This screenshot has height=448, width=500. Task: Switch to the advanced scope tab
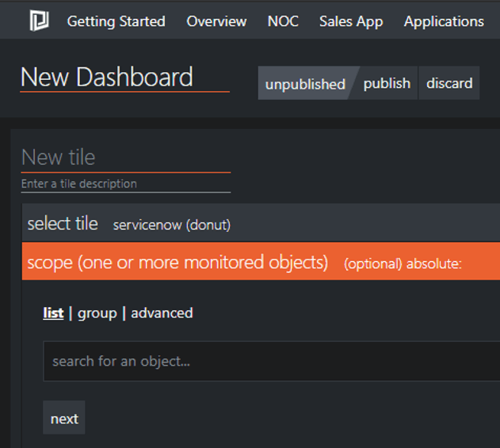click(162, 313)
